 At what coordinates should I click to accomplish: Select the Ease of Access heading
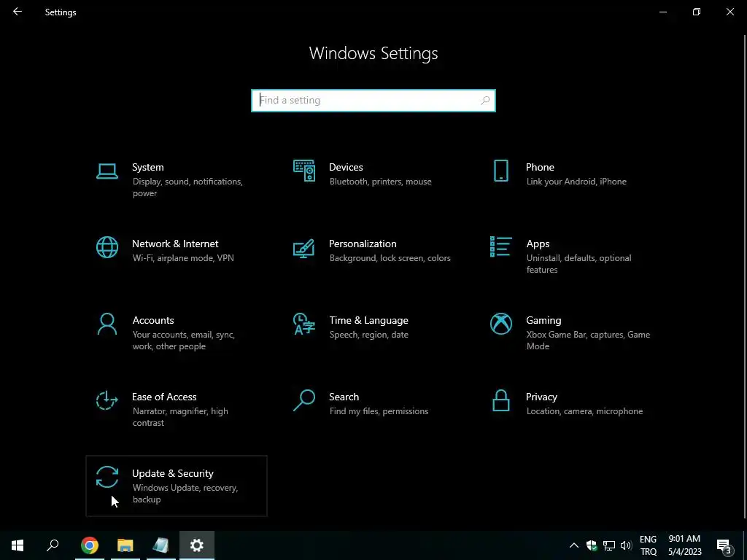(164, 397)
